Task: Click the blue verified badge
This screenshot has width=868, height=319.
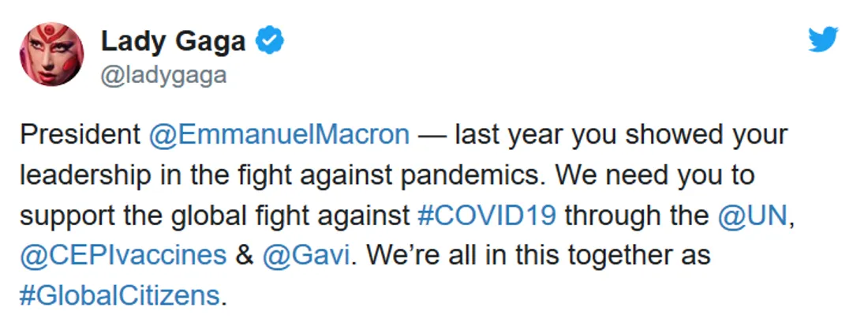Action: tap(271, 40)
